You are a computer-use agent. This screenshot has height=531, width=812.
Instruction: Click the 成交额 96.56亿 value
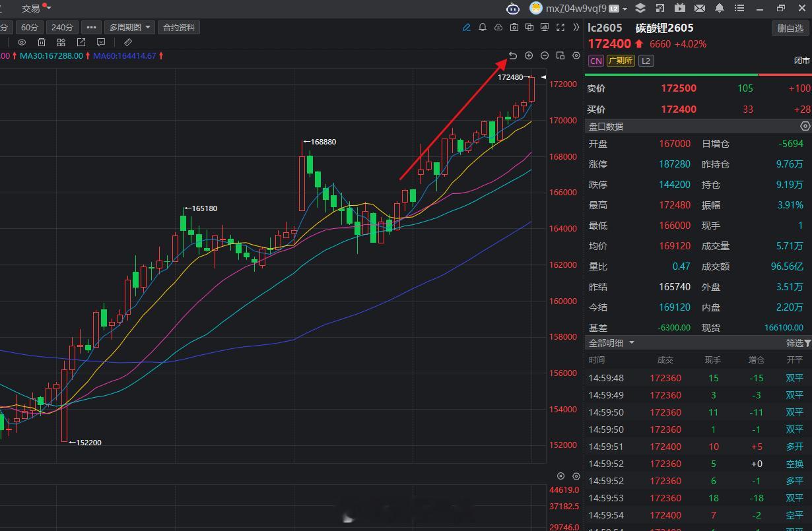tap(787, 266)
